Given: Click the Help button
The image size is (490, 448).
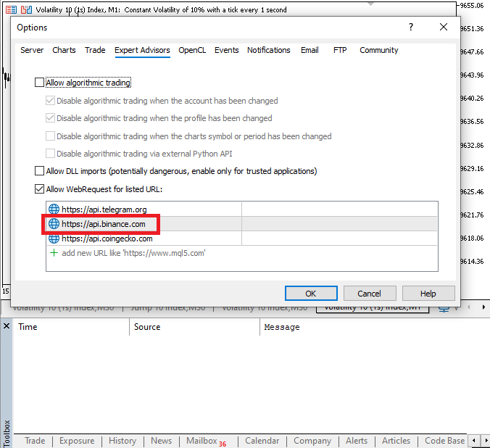Looking at the screenshot, I should point(428,294).
